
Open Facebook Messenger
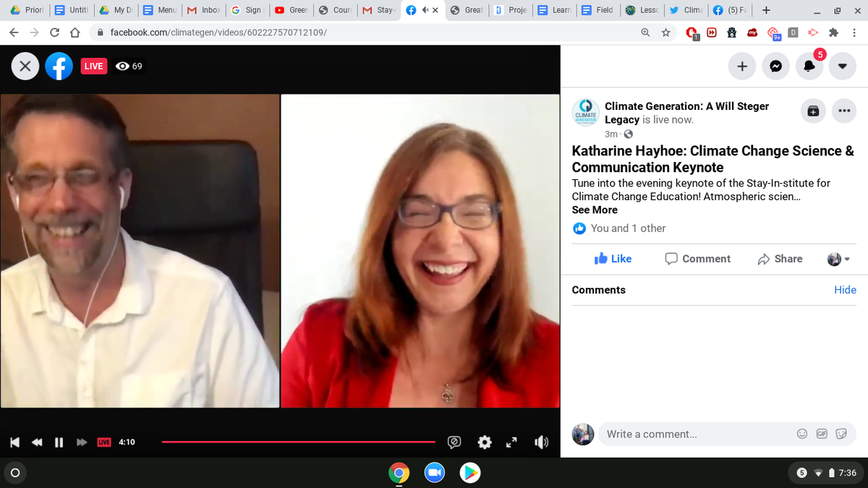pyautogui.click(x=775, y=67)
